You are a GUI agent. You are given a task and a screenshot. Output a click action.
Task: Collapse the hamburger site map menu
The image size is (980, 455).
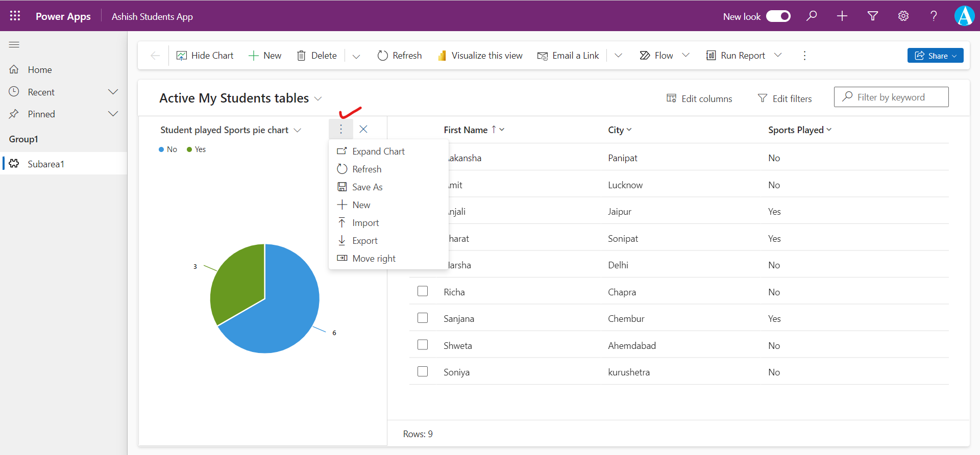(14, 45)
